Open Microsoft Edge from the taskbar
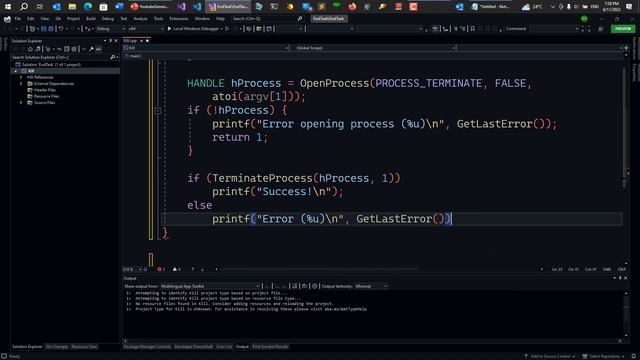 88,7
